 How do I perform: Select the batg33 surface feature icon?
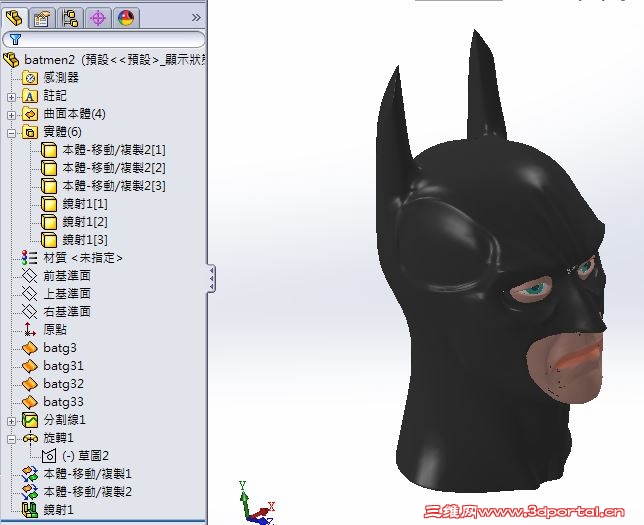pos(30,402)
